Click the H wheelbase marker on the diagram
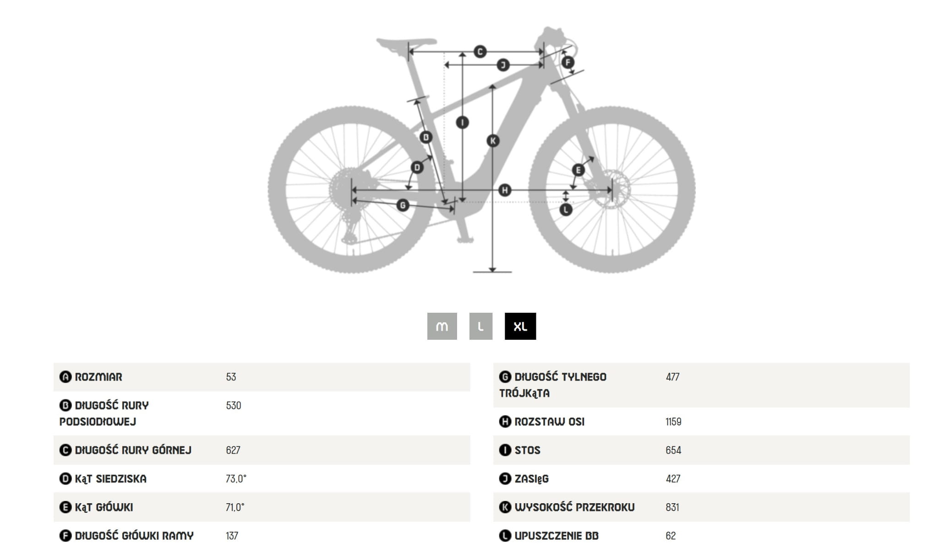Image resolution: width=938 pixels, height=560 pixels. click(504, 190)
